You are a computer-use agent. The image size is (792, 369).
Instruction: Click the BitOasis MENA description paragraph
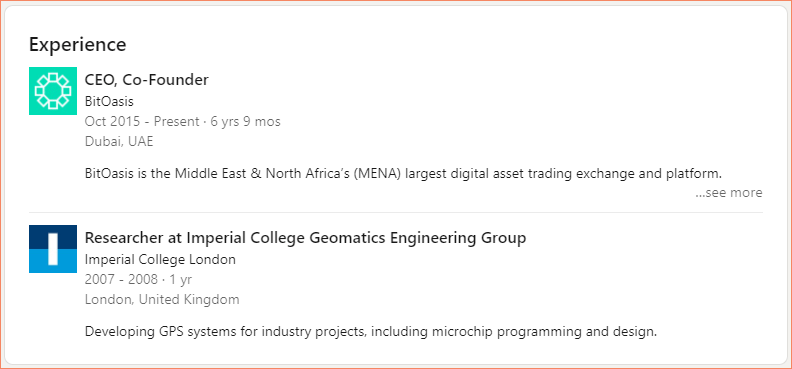click(404, 174)
